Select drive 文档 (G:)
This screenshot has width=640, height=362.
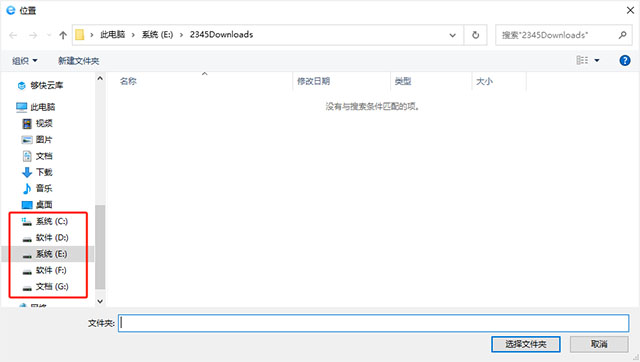(x=45, y=286)
